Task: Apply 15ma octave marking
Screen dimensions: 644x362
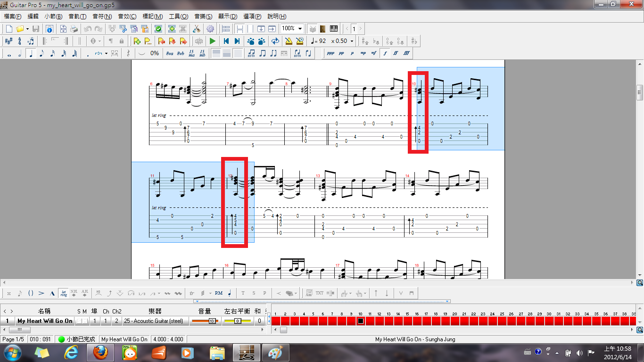Action: click(191, 53)
